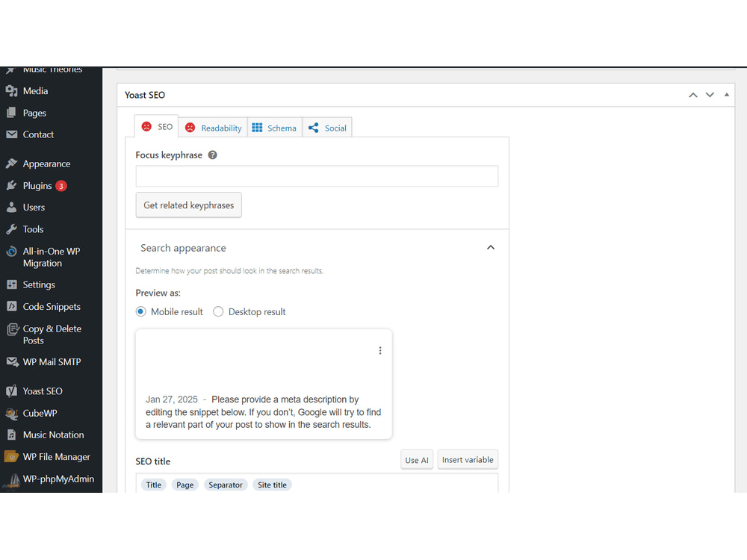Click the Code Snippets icon
Viewport: 747px width, 560px height.
point(11,307)
